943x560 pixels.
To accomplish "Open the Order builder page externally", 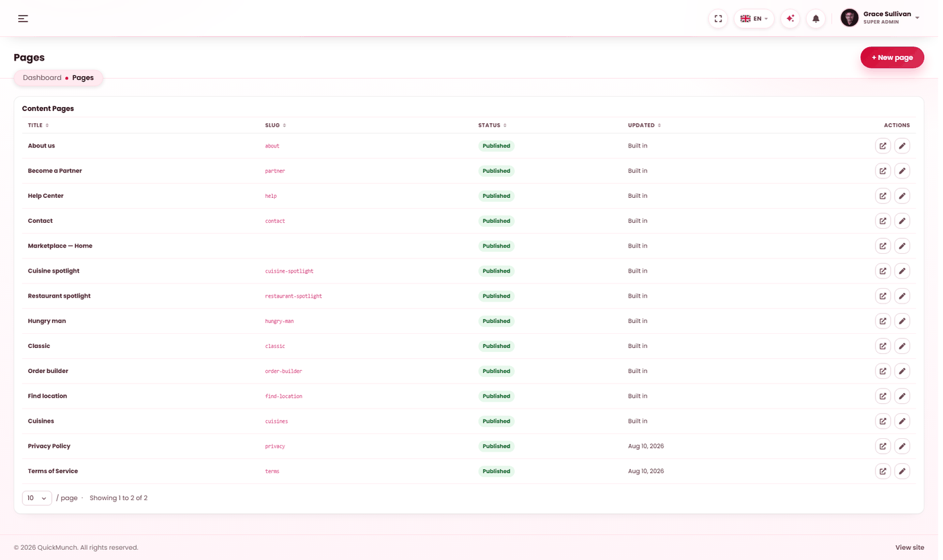I will pyautogui.click(x=882, y=371).
